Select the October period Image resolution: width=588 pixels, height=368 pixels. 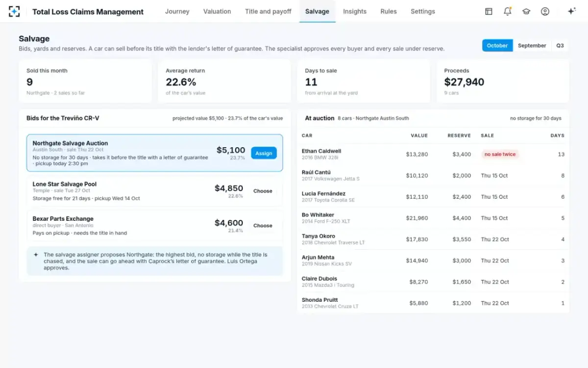tap(497, 46)
